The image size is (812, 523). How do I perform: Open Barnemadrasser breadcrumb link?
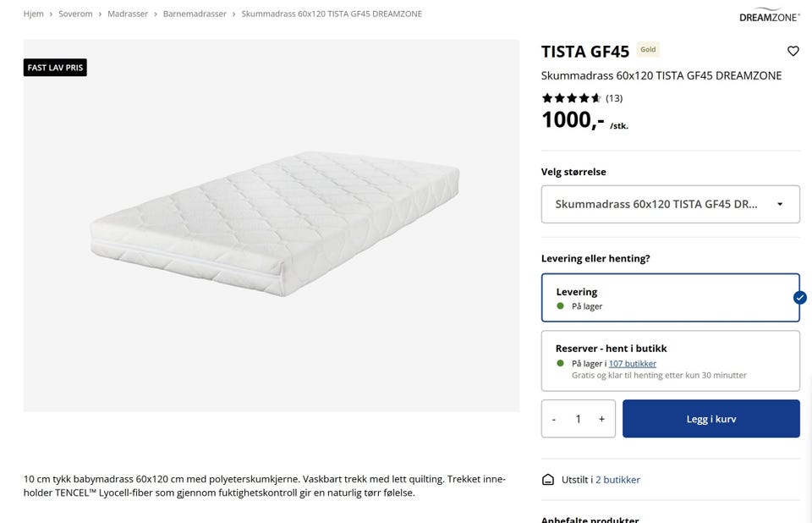pyautogui.click(x=195, y=14)
